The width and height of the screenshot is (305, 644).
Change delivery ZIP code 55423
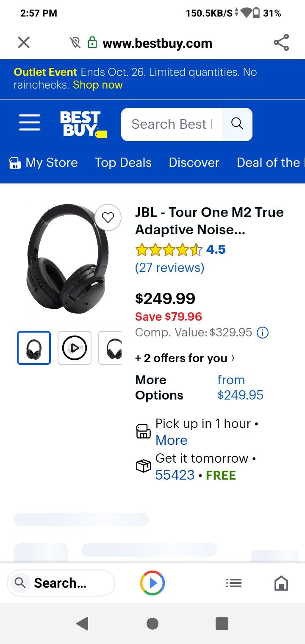(x=175, y=475)
